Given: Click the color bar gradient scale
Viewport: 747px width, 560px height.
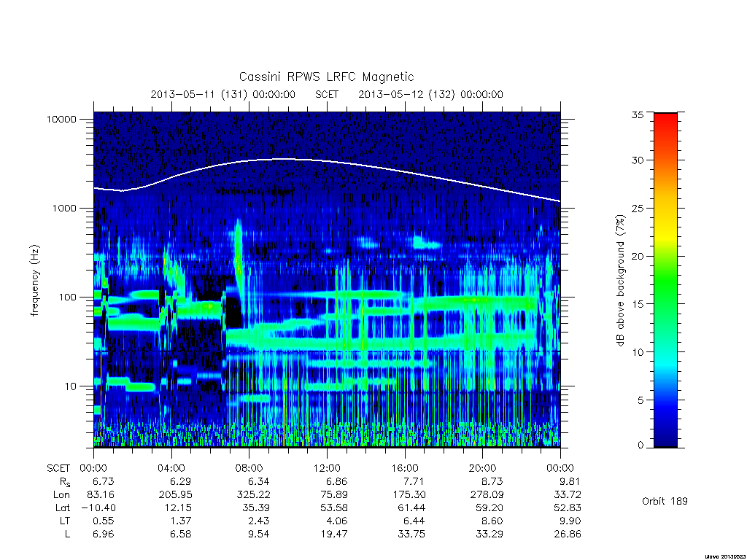Looking at the screenshot, I should click(665, 280).
